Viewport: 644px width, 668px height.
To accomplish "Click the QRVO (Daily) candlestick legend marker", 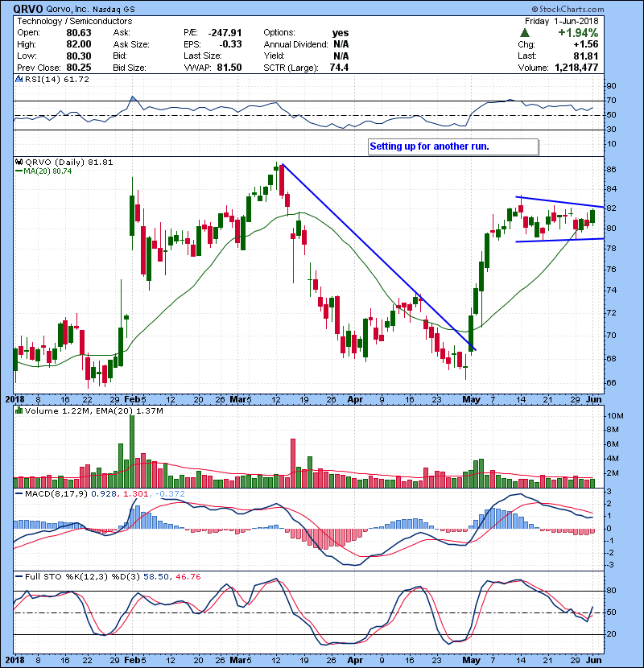I will click(19, 162).
